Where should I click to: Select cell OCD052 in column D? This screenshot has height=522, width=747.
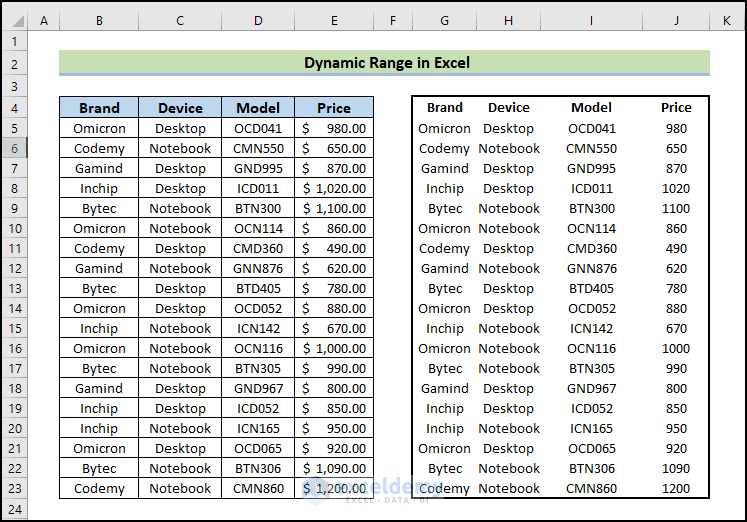tap(258, 308)
